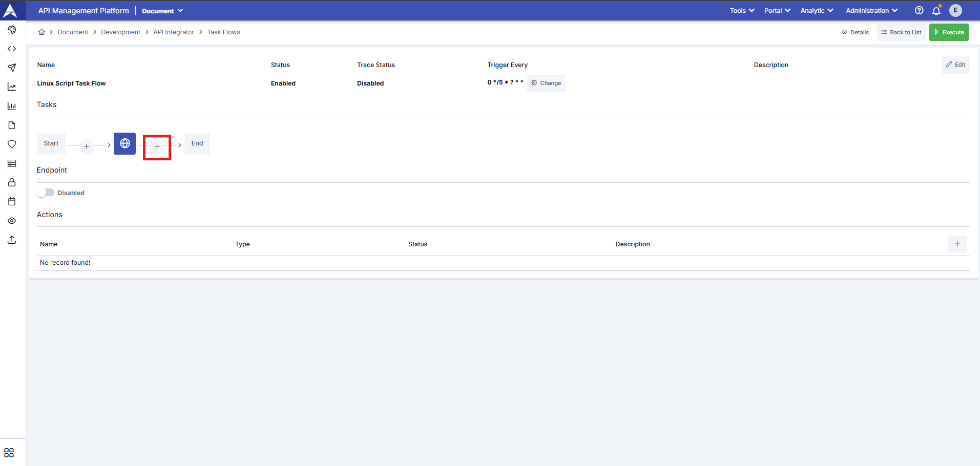Image resolution: width=980 pixels, height=466 pixels.
Task: Add task after Start node
Action: (x=87, y=146)
